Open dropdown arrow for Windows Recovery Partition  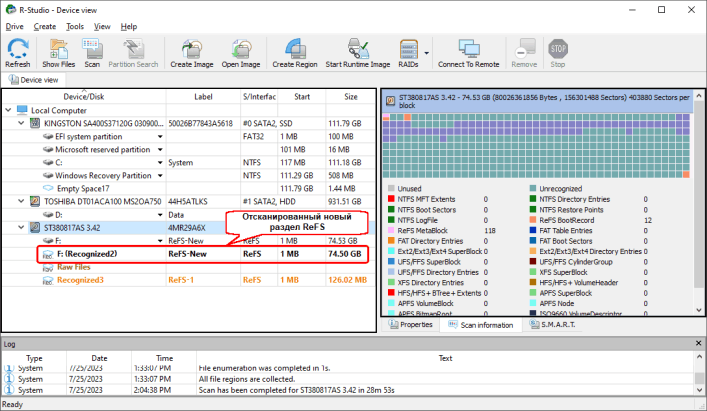click(x=160, y=176)
